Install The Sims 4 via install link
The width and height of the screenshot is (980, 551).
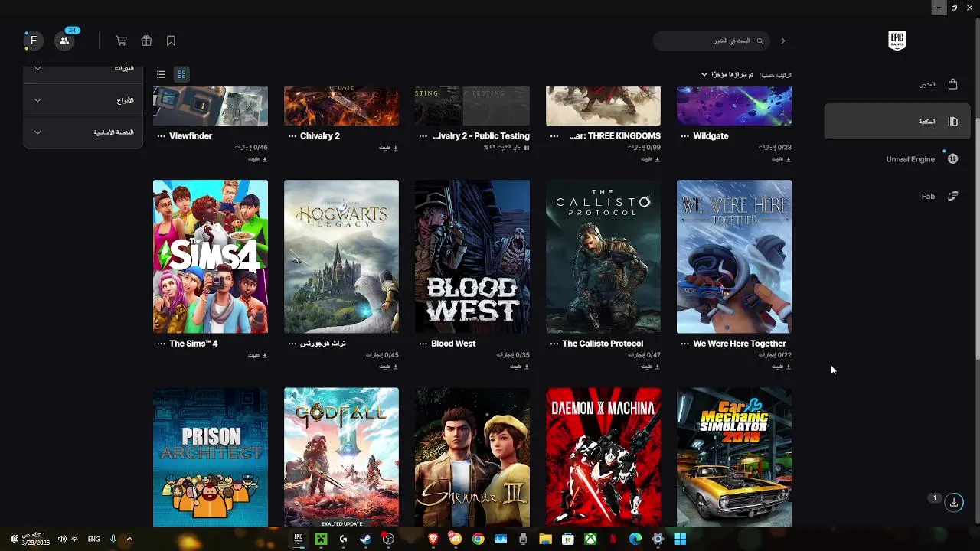[x=257, y=355]
